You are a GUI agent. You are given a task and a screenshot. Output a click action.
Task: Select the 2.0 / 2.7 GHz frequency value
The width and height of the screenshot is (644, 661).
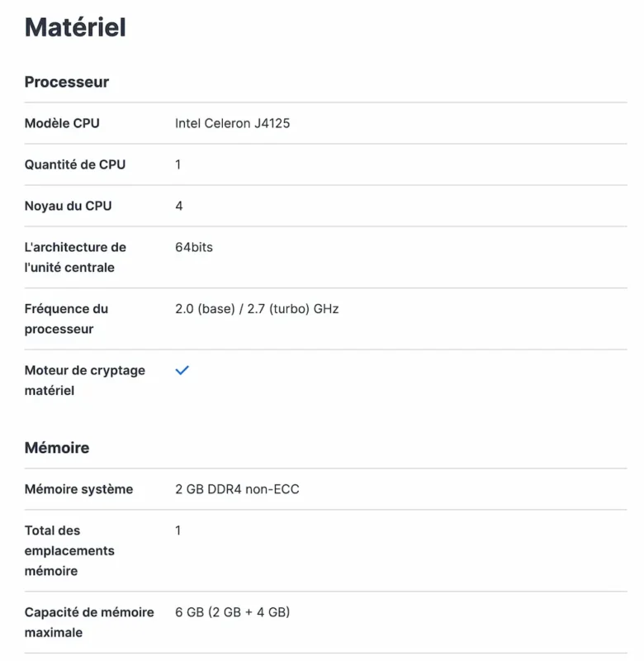257,309
